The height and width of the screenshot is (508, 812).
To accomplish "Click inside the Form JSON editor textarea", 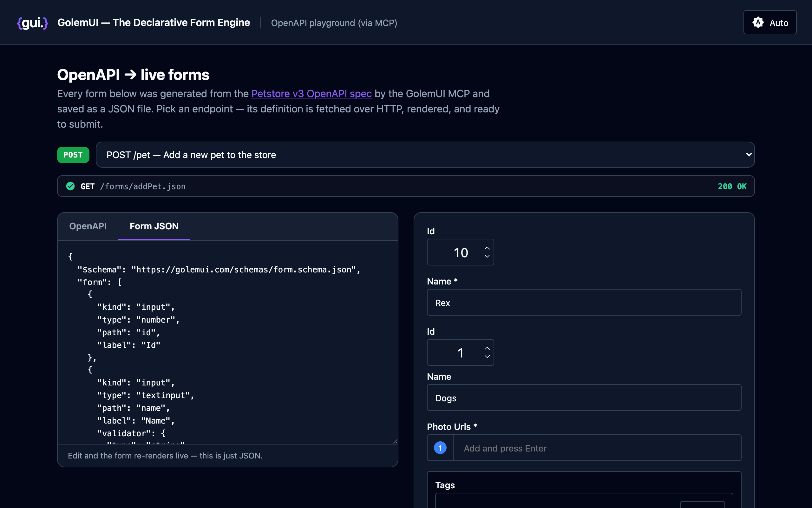I will (227, 342).
